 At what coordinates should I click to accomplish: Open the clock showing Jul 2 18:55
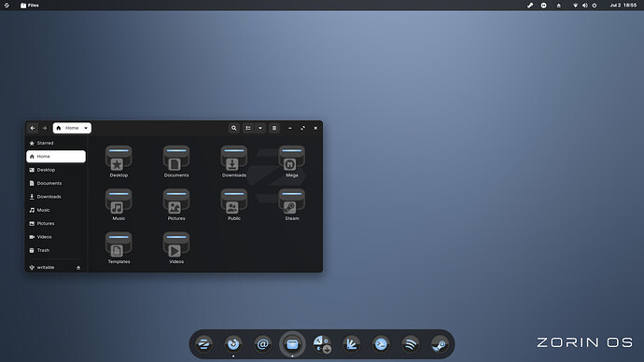tap(623, 6)
